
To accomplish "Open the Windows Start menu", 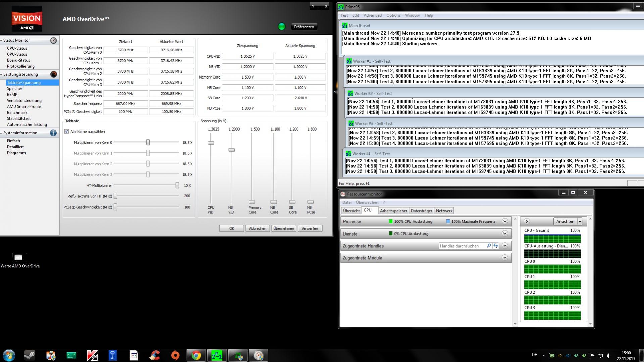I will [x=9, y=355].
